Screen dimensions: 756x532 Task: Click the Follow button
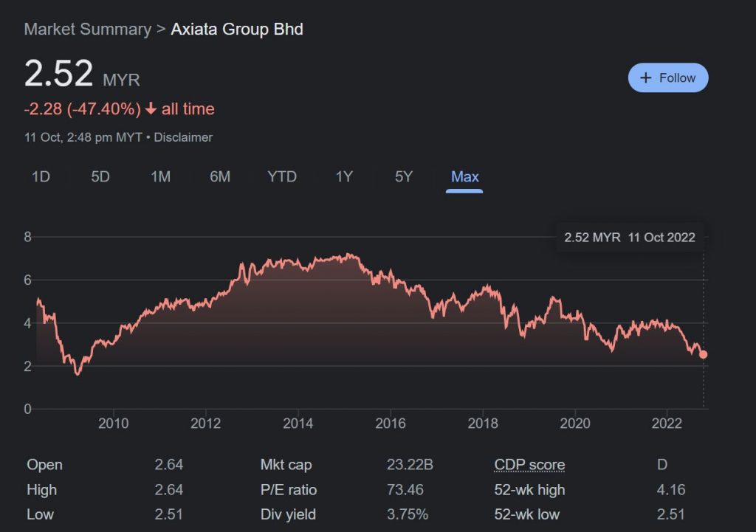pos(667,77)
